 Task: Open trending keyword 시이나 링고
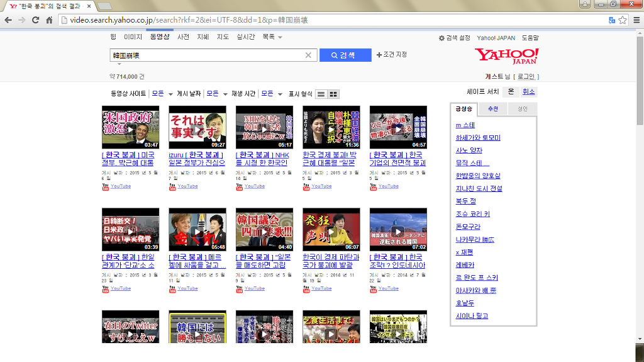[x=472, y=316]
